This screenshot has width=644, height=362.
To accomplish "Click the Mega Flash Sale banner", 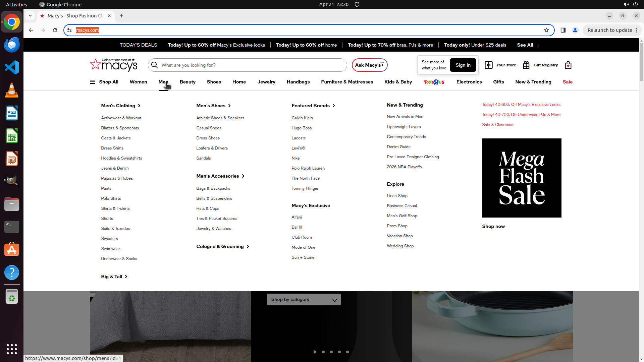I will pyautogui.click(x=522, y=178).
